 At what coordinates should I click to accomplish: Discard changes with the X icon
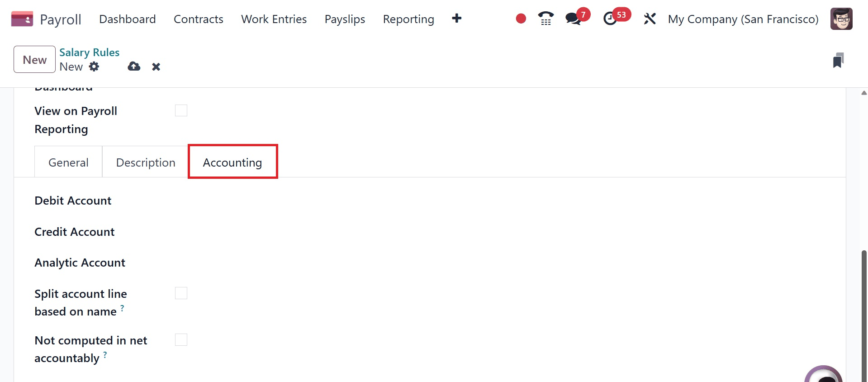[x=156, y=67]
